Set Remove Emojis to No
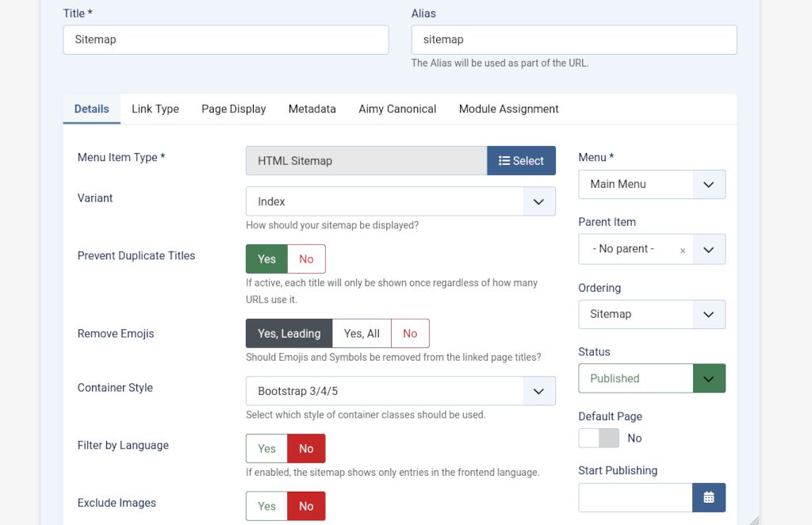The width and height of the screenshot is (812, 525). point(410,333)
